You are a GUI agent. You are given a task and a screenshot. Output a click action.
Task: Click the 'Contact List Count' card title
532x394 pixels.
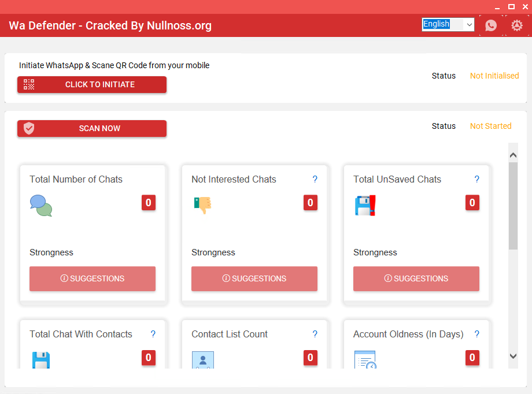pyautogui.click(x=230, y=334)
